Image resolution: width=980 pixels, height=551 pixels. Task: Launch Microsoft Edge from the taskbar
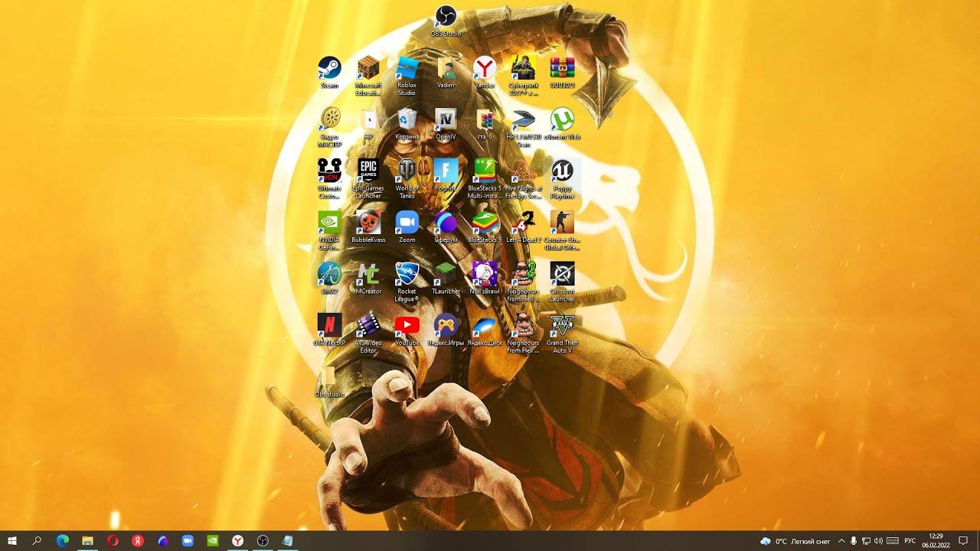63,540
